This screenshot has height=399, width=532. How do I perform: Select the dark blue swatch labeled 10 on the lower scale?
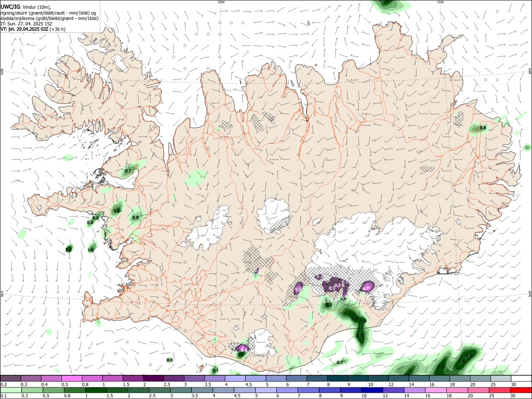tap(371, 390)
